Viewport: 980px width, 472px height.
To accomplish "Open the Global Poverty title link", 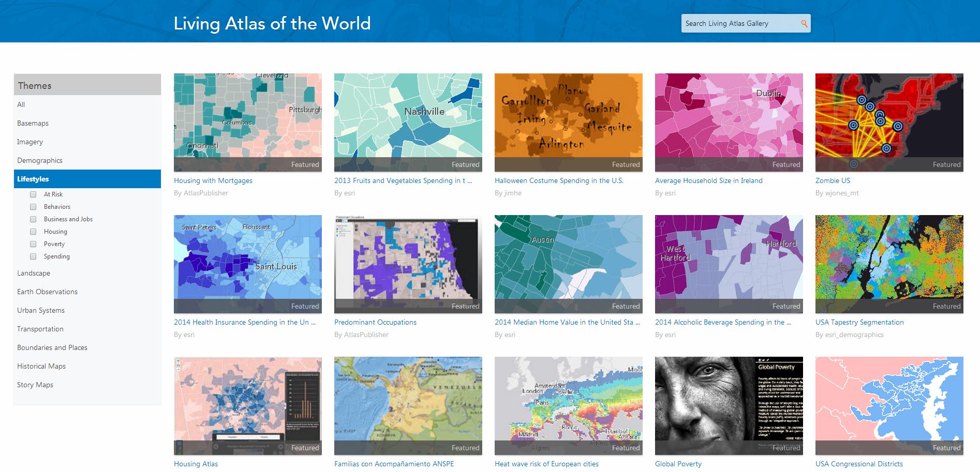I will [678, 464].
